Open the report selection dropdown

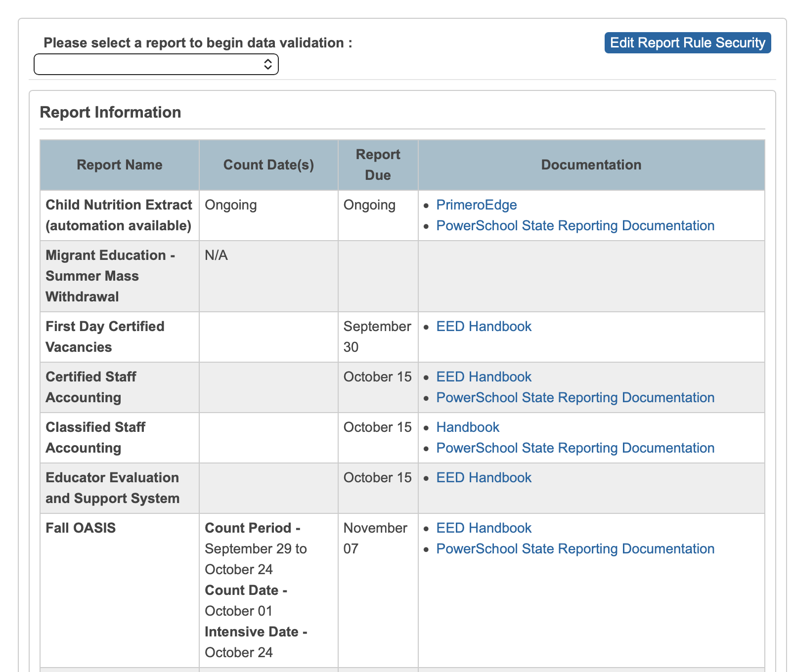(156, 64)
